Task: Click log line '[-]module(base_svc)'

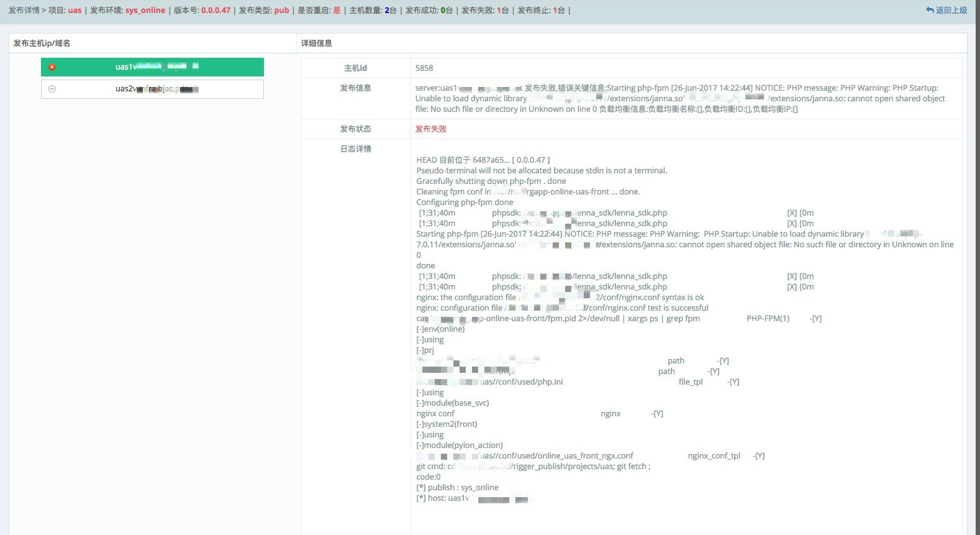Action: tap(453, 403)
